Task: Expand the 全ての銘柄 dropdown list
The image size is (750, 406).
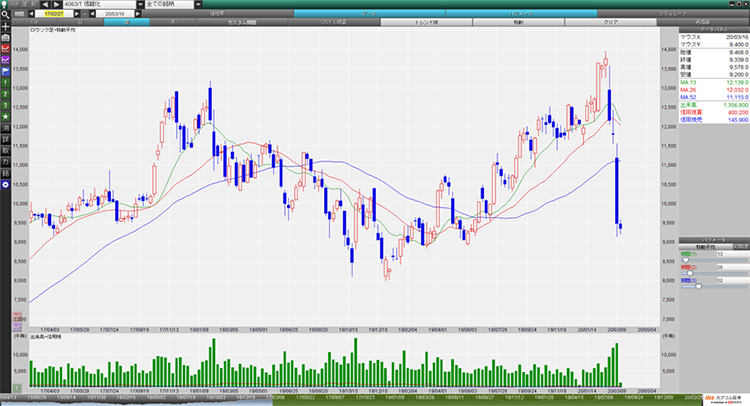Action: (197, 5)
